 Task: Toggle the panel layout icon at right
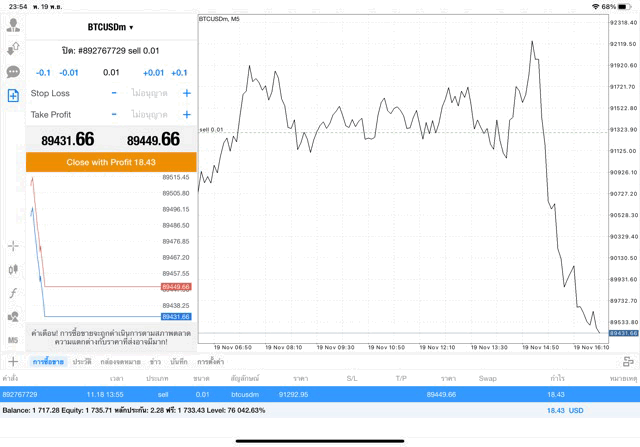tap(627, 361)
